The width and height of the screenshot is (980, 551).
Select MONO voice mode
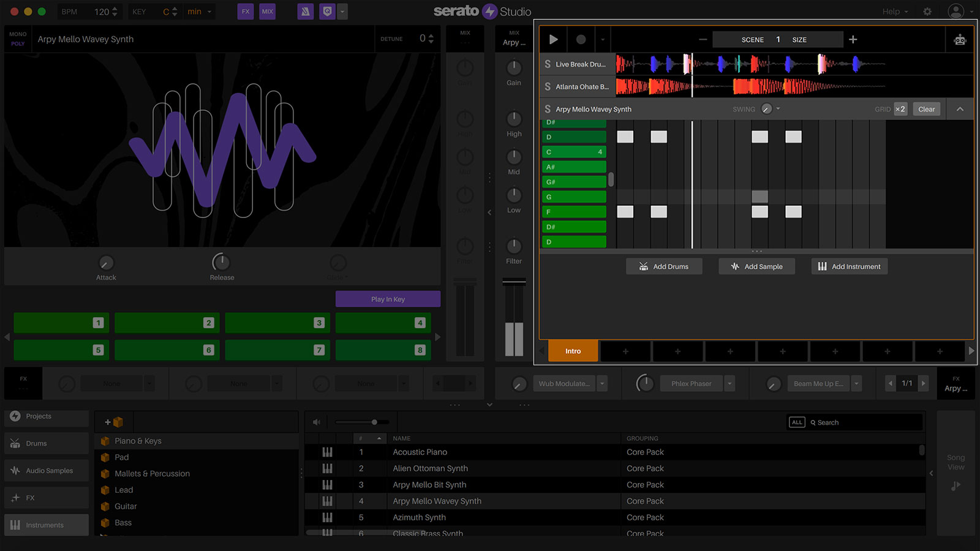(x=18, y=34)
